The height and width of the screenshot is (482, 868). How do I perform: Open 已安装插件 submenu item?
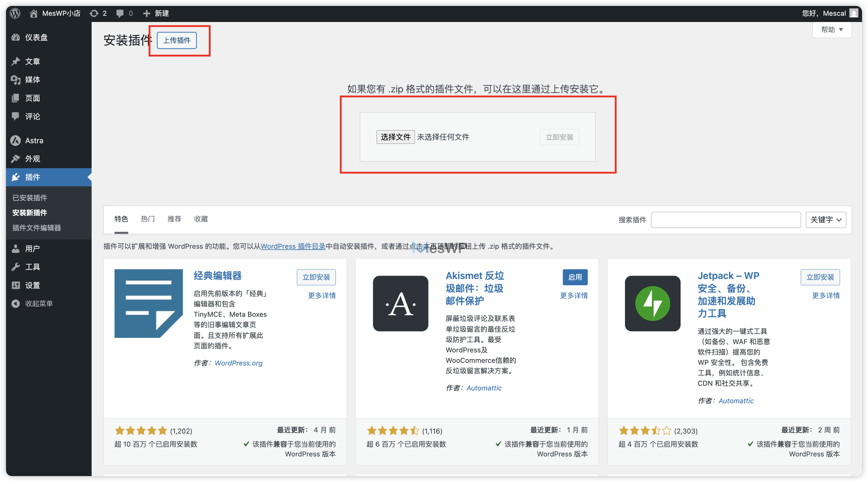coord(30,198)
